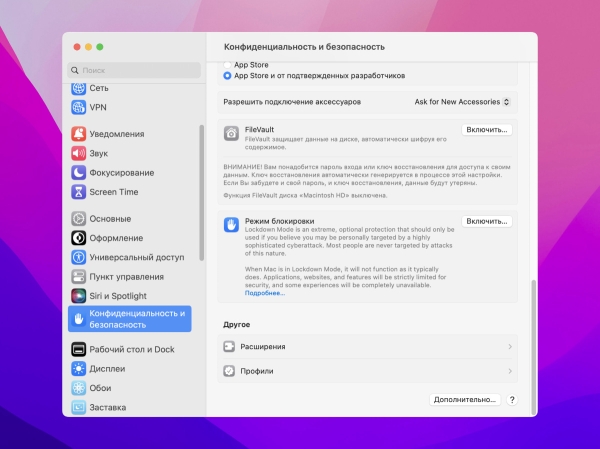Click Включить button for FileVault
Image resolution: width=600 pixels, height=449 pixels.
click(x=487, y=130)
